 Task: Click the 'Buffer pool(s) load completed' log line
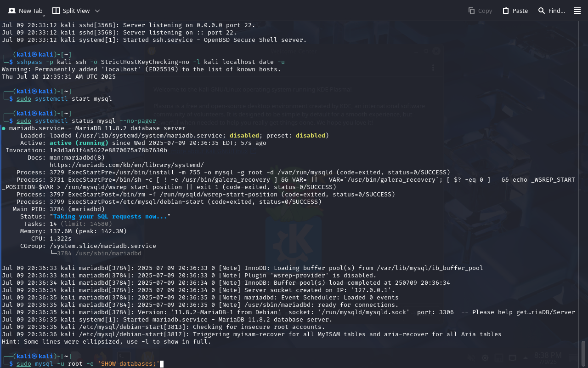pos(226,282)
